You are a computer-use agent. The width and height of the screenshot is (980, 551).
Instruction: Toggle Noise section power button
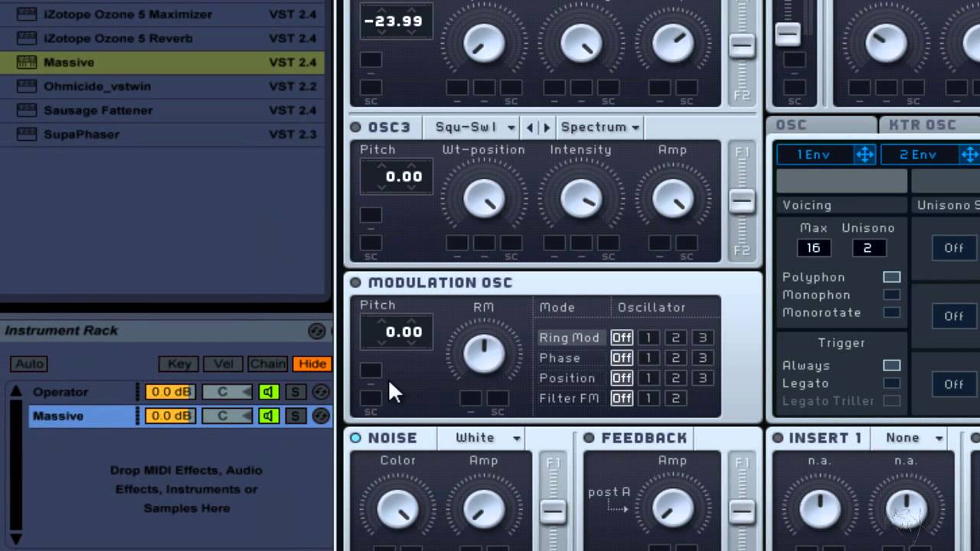355,438
